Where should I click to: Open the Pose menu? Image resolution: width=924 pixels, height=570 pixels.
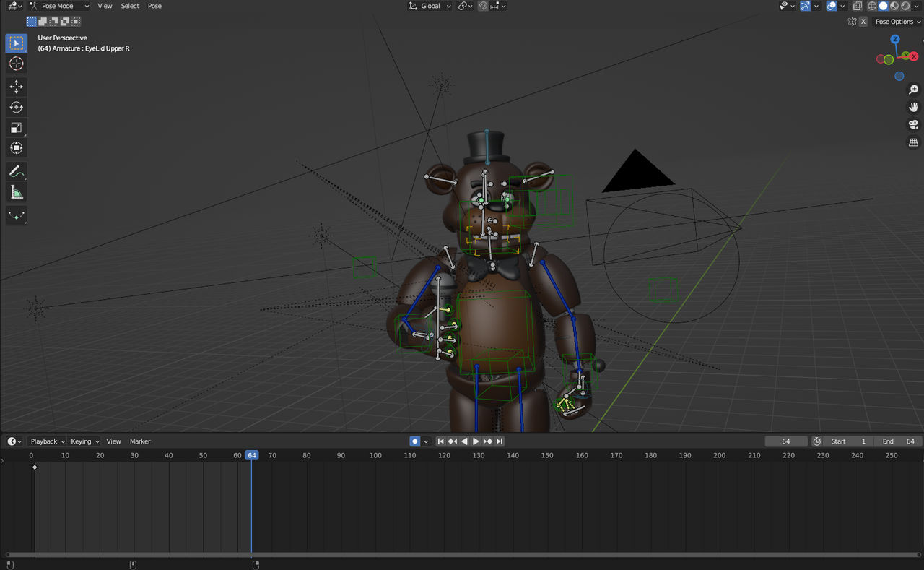click(154, 6)
